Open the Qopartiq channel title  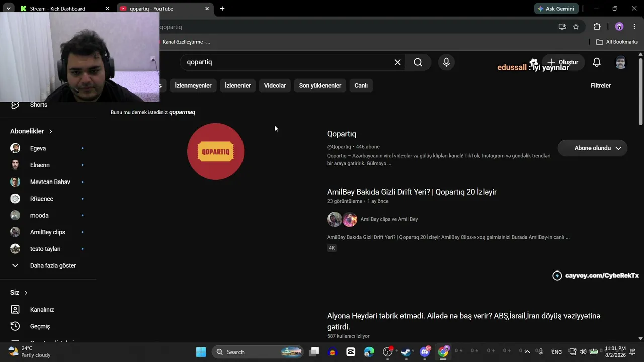click(x=342, y=134)
